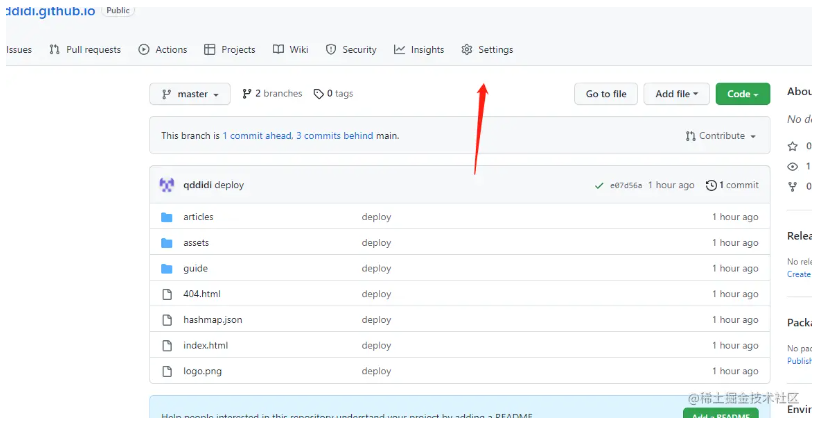Click the commit status checkmark icon
The image size is (819, 421).
[x=599, y=185]
